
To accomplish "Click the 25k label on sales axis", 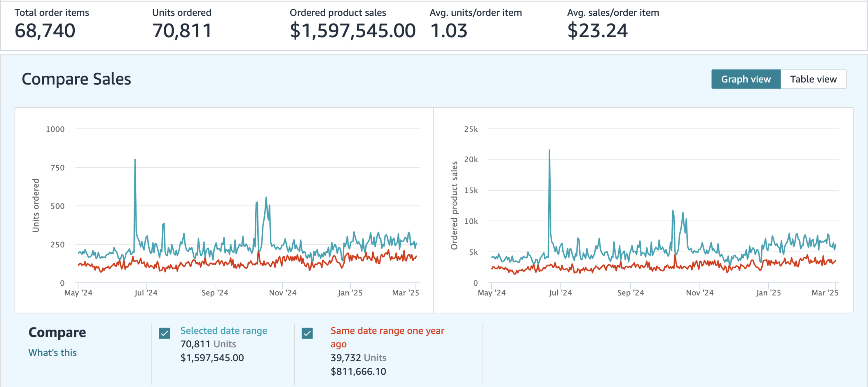I will (x=471, y=129).
